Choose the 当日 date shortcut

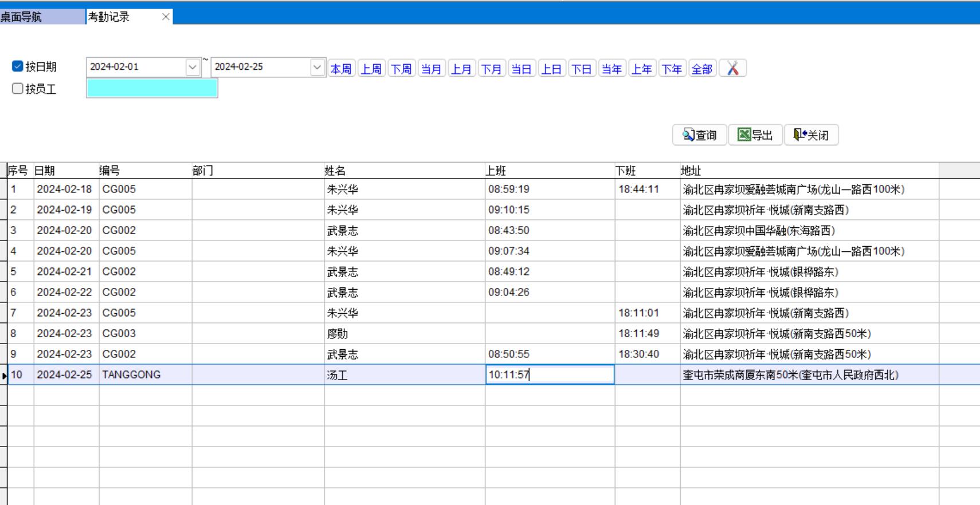(x=522, y=69)
